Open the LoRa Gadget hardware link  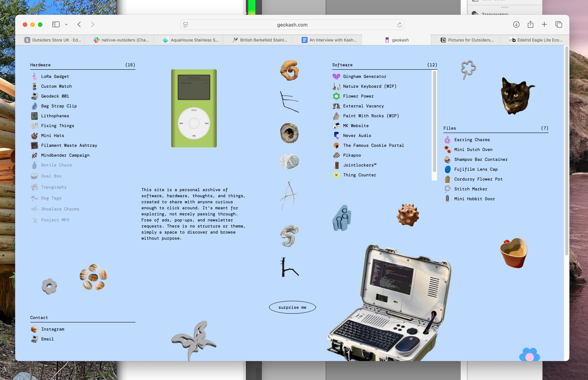point(55,77)
